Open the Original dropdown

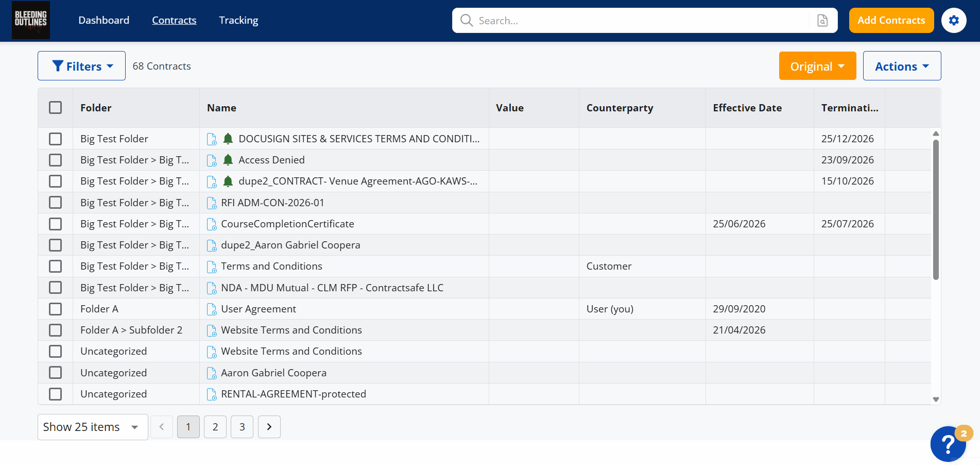[x=817, y=66]
